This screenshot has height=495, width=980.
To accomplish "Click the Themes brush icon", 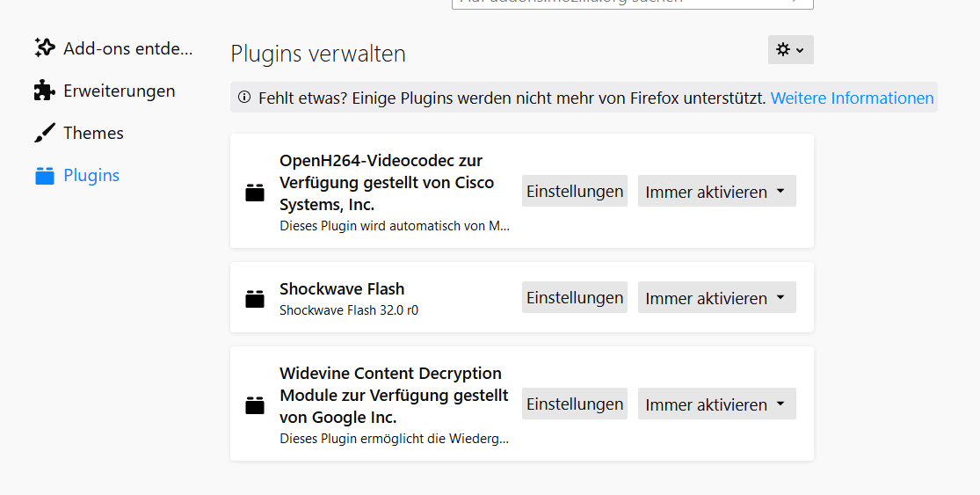I will [x=44, y=133].
